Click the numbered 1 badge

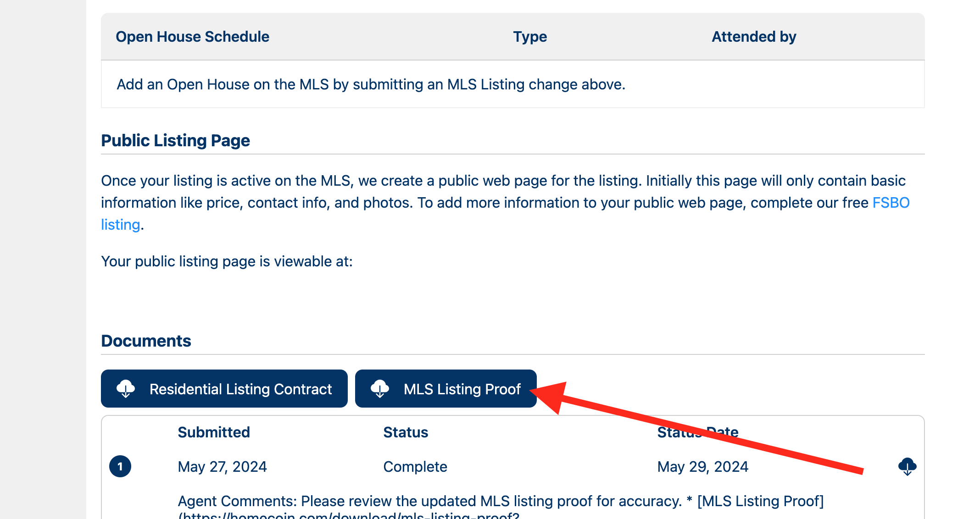pyautogui.click(x=120, y=466)
